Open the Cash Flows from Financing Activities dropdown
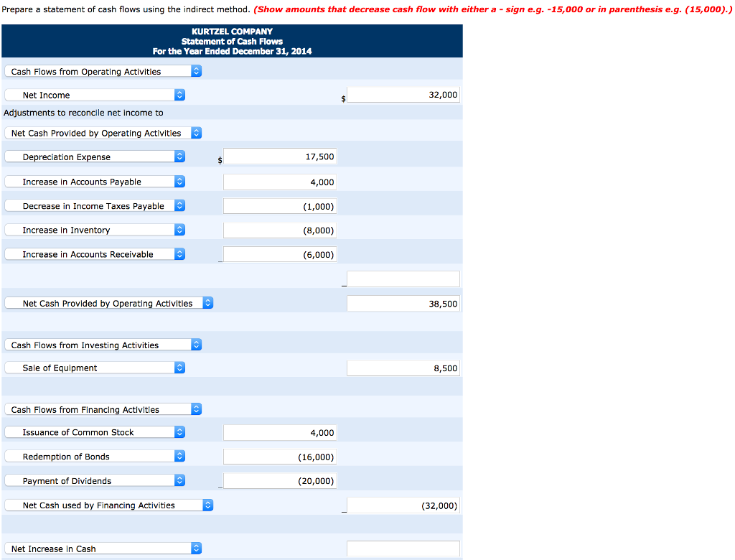The width and height of the screenshot is (735, 560). pyautogui.click(x=103, y=409)
